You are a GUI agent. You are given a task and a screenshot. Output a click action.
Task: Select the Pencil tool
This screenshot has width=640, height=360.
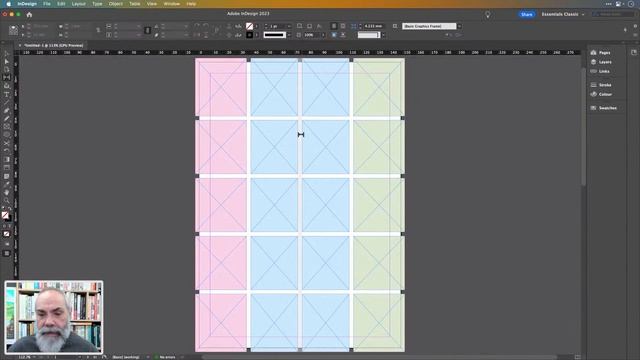pos(7,119)
